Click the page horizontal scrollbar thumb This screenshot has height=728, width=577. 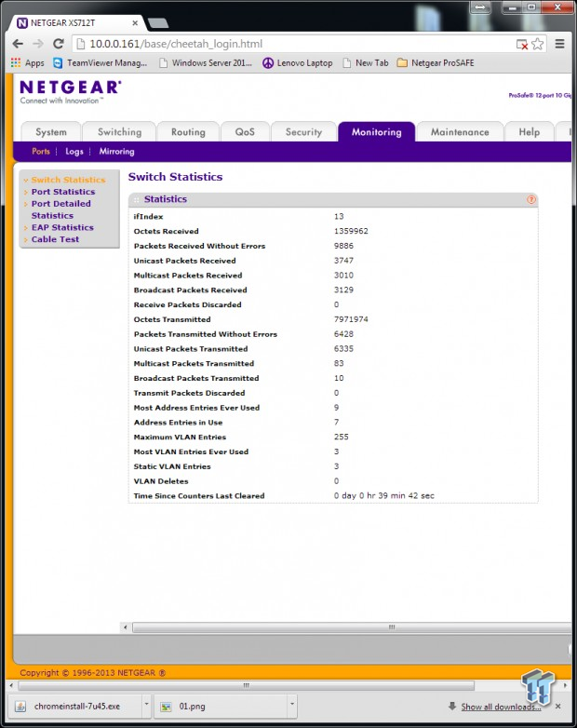(246, 685)
